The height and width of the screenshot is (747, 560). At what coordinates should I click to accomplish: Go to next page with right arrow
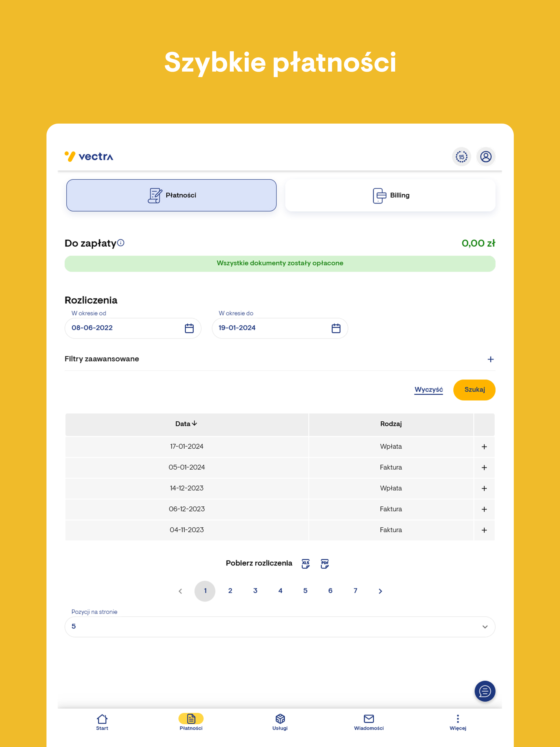pyautogui.click(x=380, y=591)
